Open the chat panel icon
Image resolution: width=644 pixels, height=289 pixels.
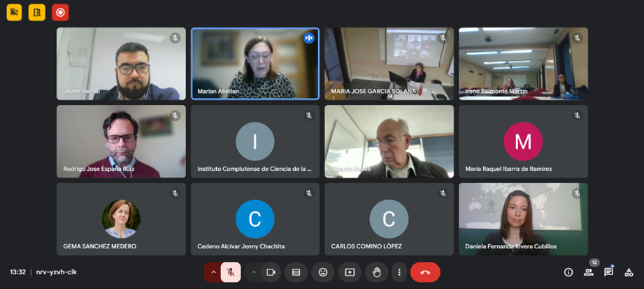pos(608,272)
